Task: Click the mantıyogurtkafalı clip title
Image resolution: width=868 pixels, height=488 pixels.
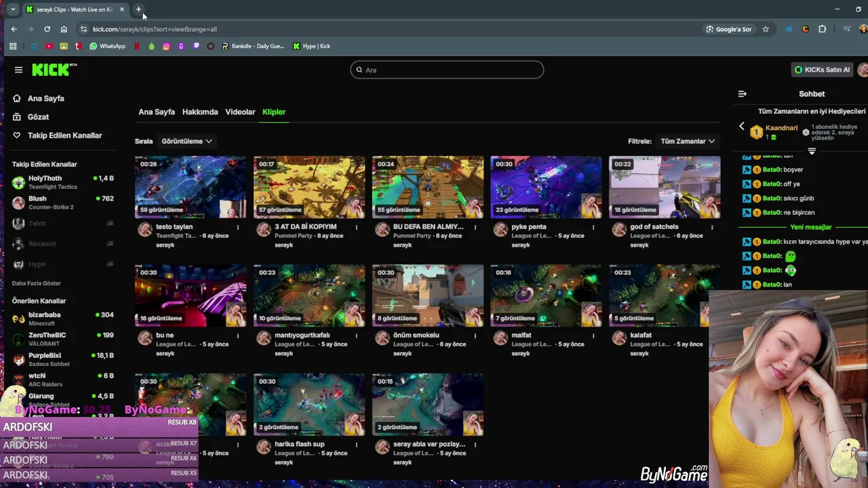Action: [x=302, y=335]
